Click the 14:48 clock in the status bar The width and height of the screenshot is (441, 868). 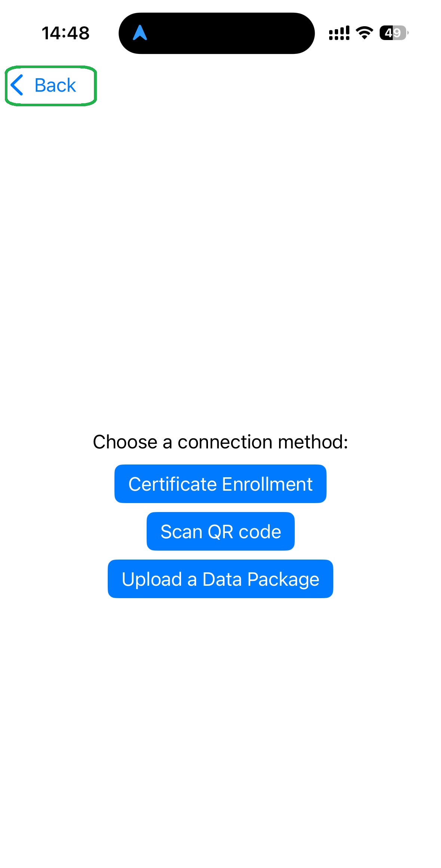coord(65,33)
